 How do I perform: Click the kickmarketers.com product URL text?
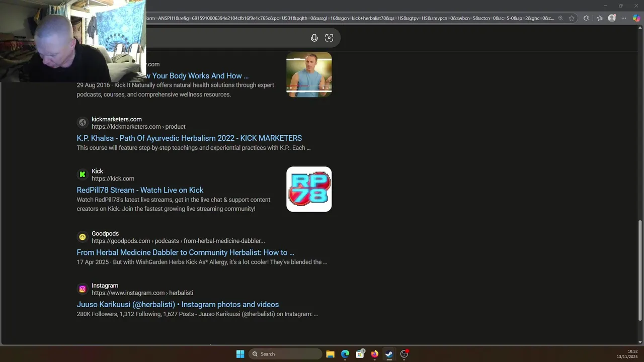(x=138, y=127)
